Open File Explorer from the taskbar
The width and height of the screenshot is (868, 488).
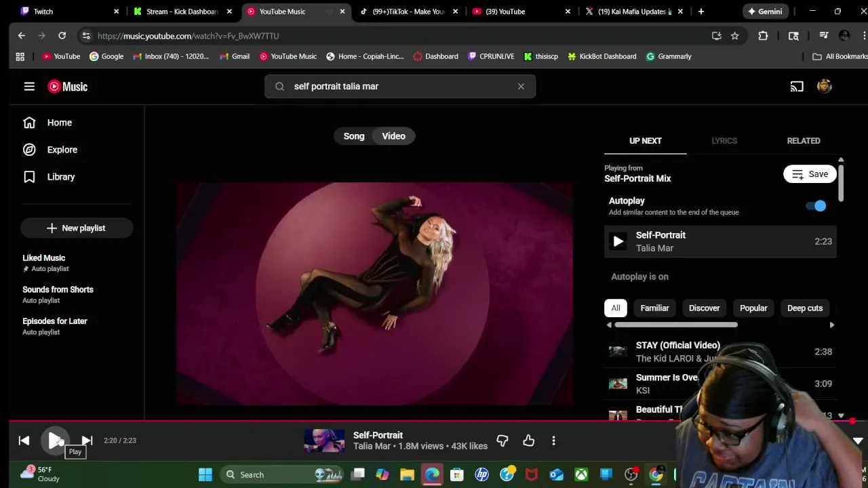407,474
